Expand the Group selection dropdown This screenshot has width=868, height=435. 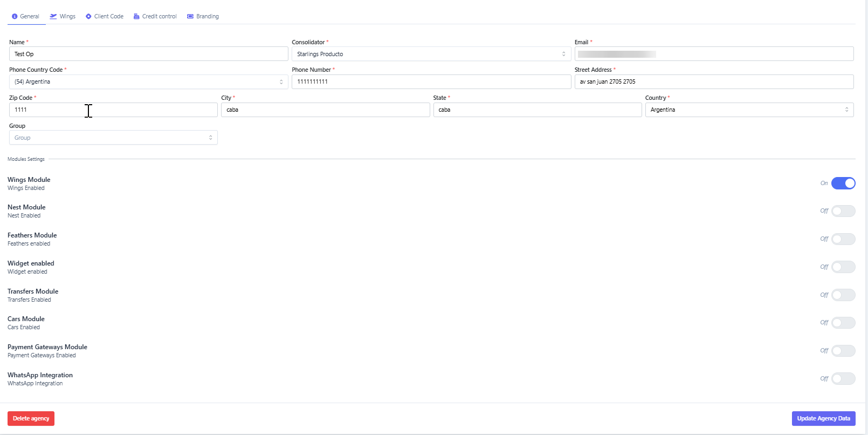113,138
